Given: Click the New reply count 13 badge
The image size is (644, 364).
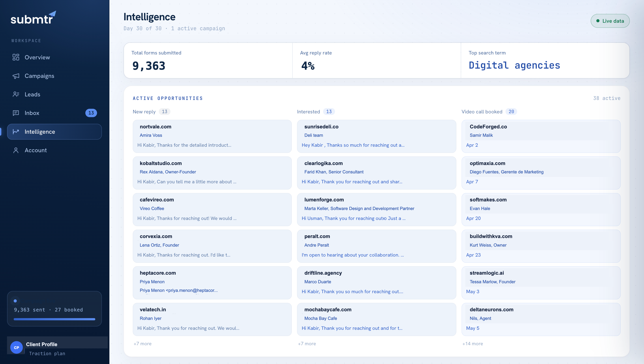Looking at the screenshot, I should point(165,111).
